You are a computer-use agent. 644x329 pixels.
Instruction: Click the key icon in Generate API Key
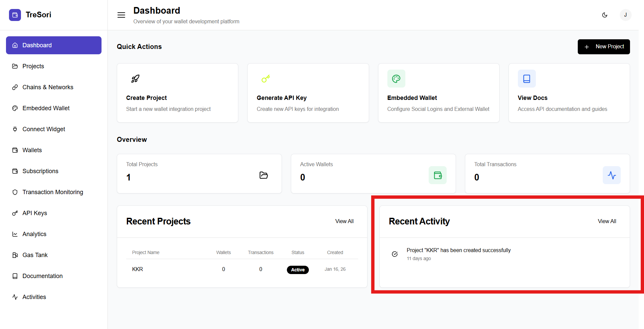tap(266, 79)
